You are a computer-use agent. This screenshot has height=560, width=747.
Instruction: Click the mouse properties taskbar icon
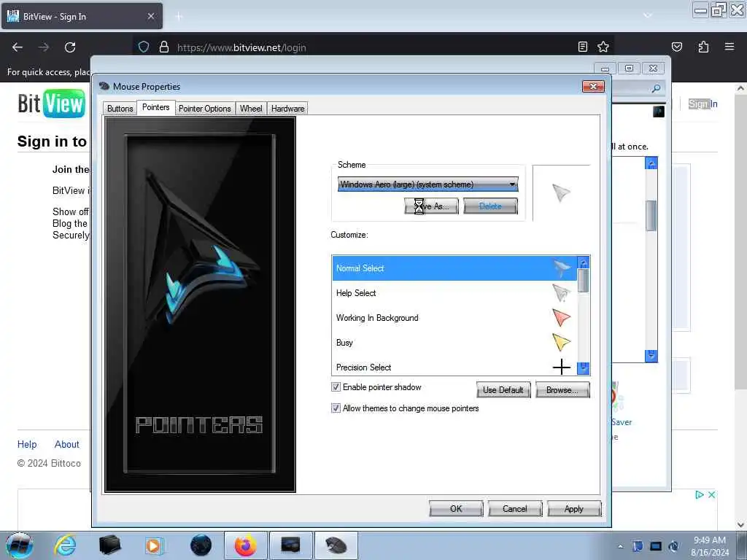pos(336,545)
